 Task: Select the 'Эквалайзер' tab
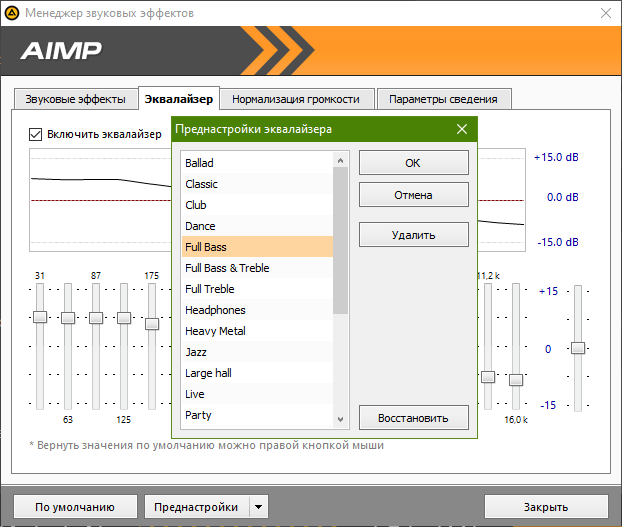[x=179, y=99]
